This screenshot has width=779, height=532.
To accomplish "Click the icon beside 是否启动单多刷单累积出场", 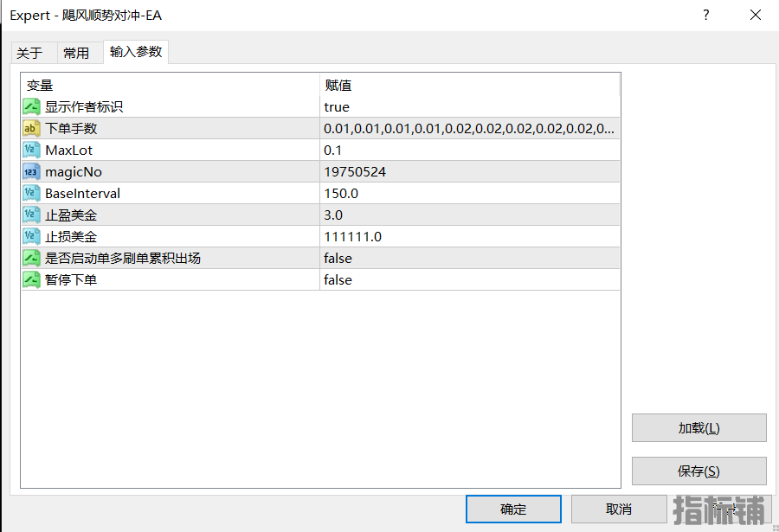I will [x=31, y=259].
